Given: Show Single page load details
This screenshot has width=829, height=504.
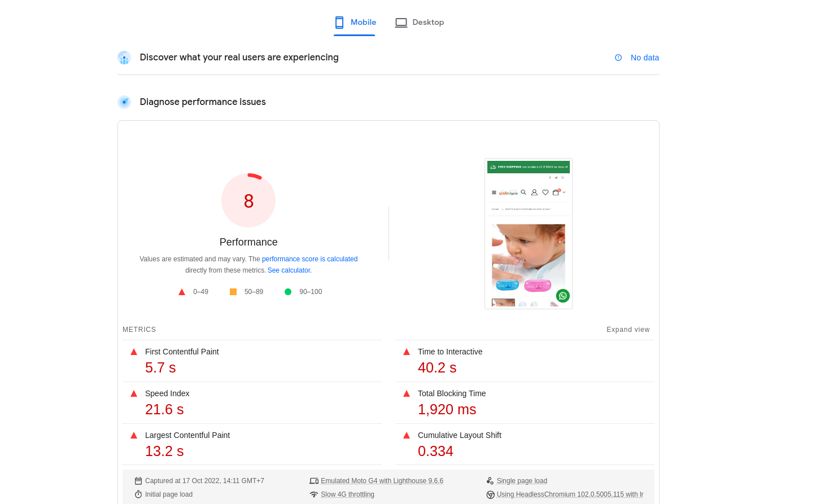Looking at the screenshot, I should point(521,481).
